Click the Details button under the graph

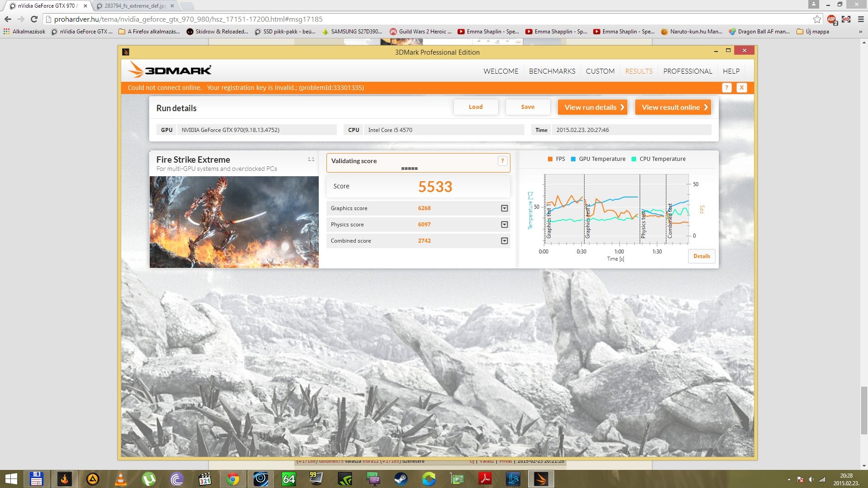[702, 256]
